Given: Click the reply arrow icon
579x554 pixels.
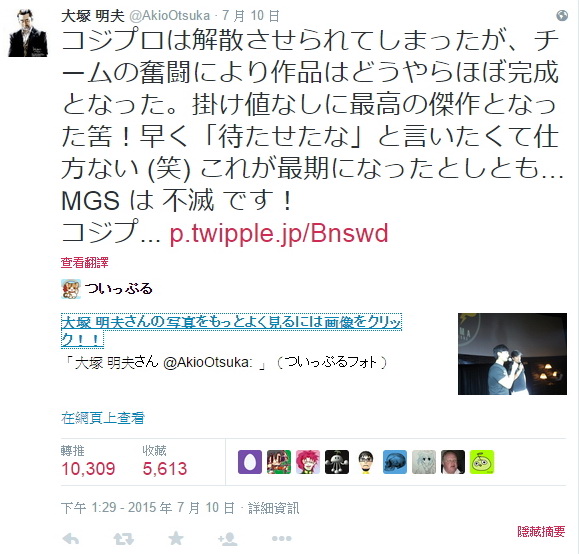Looking at the screenshot, I should click(71, 539).
